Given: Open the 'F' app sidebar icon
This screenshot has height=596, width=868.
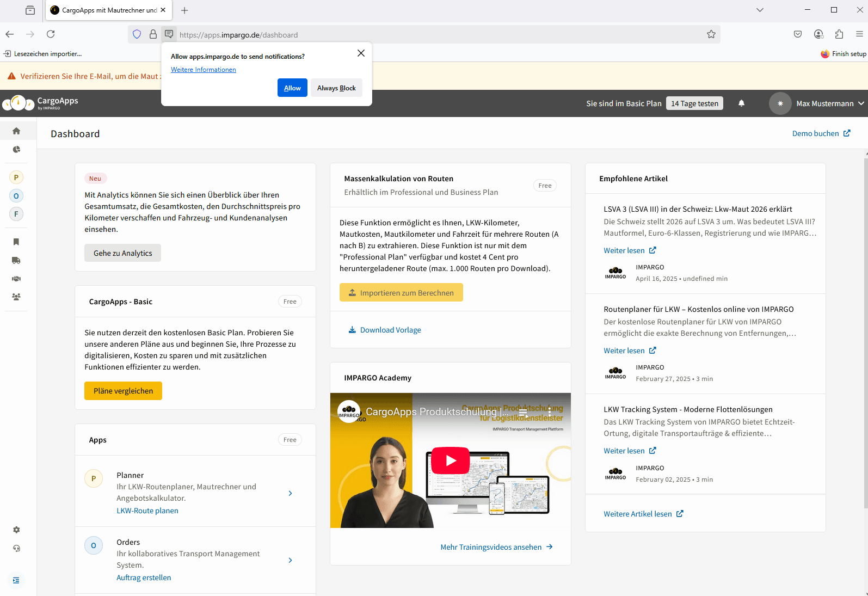Looking at the screenshot, I should (x=16, y=214).
